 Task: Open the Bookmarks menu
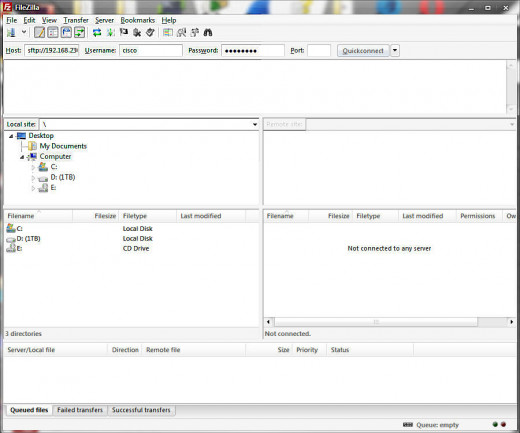tap(138, 20)
